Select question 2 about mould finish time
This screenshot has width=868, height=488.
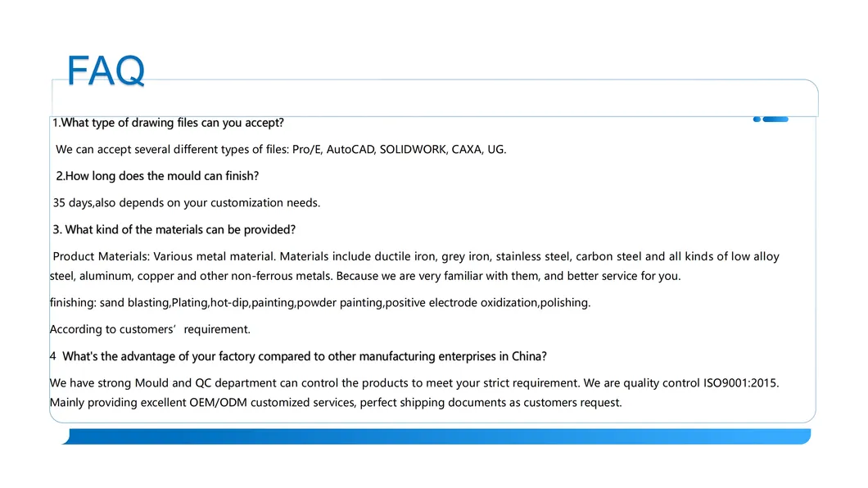157,176
